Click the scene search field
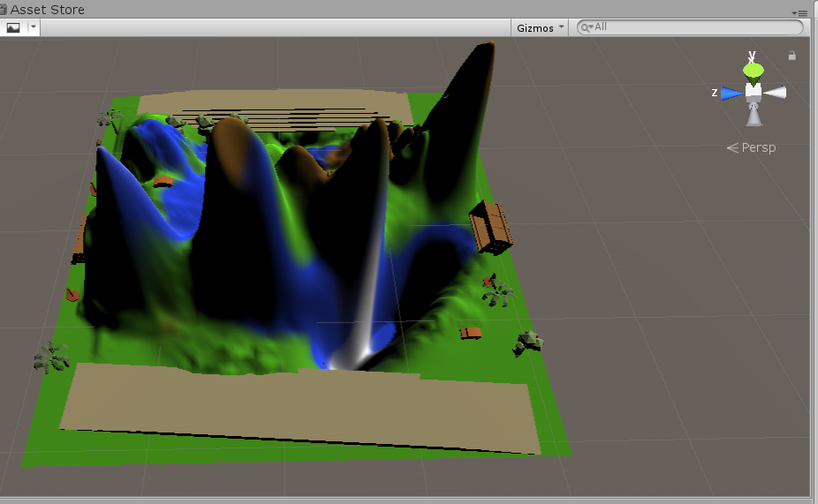This screenshot has height=504, width=818. pos(690,27)
